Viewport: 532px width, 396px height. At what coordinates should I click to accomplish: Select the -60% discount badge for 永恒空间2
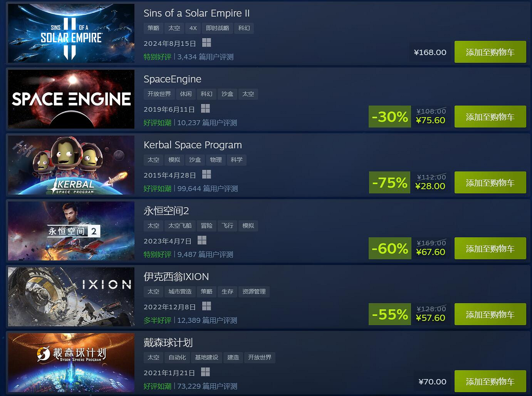click(390, 248)
